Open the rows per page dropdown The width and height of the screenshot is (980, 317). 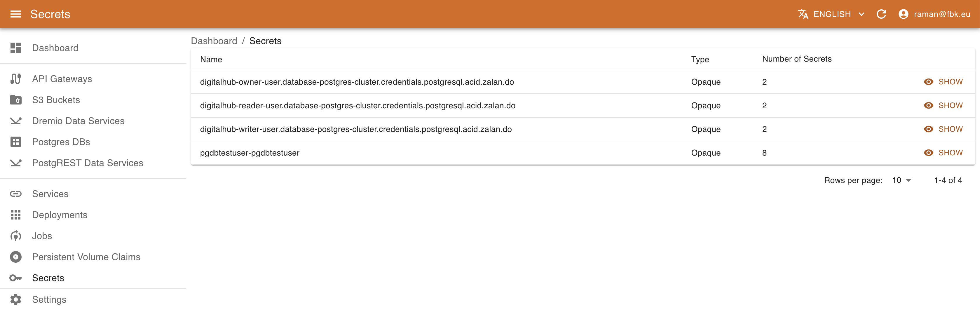[x=901, y=180]
